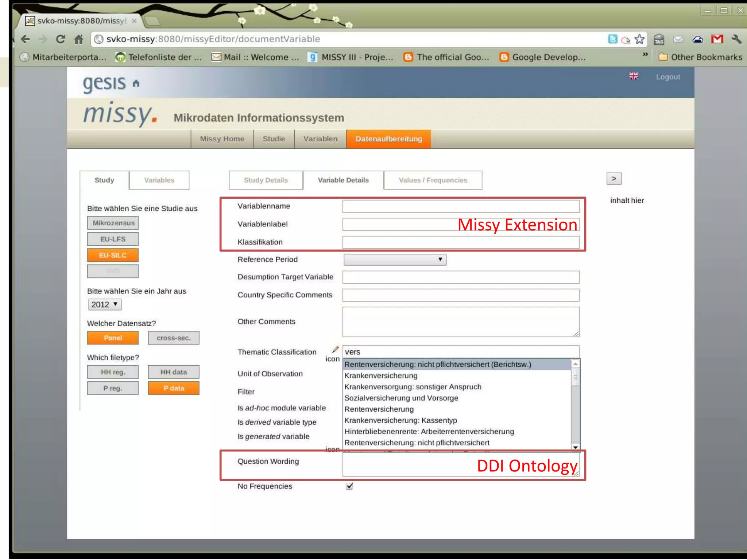Open Mail :: Welcome bookmark
Screen dimensions: 747x560
(255, 57)
